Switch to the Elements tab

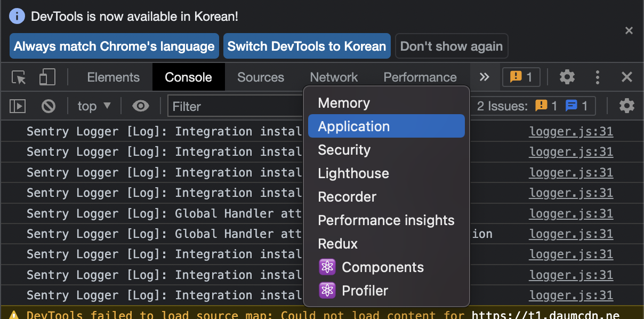point(113,77)
